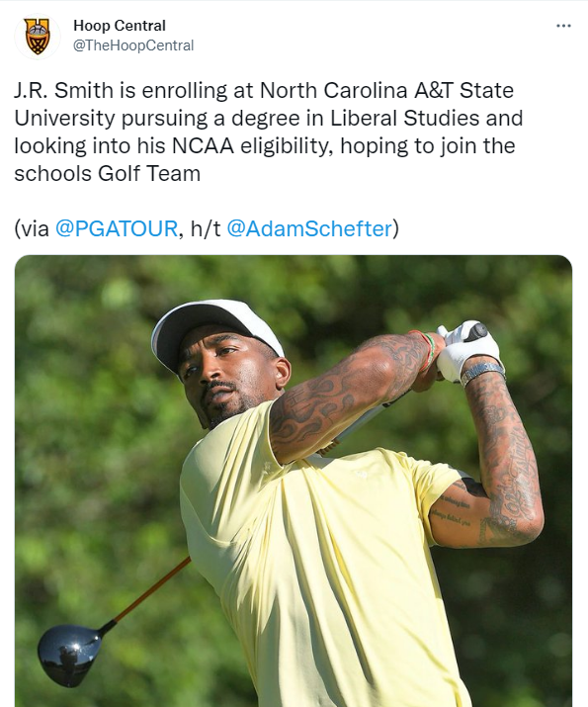588x707 pixels.
Task: Click the "(via" text before PGATOUR
Action: click(32, 228)
